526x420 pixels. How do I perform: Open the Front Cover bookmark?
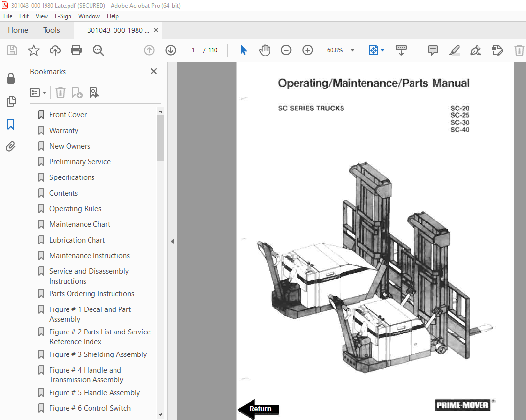click(x=68, y=115)
